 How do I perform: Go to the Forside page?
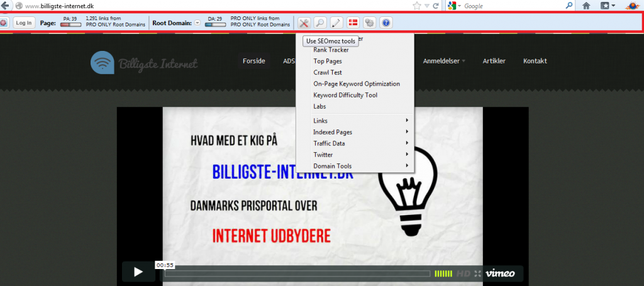(x=254, y=61)
